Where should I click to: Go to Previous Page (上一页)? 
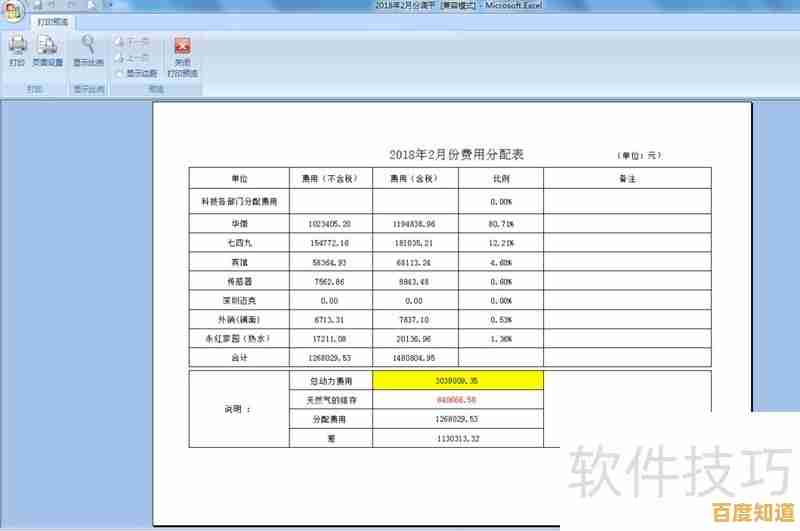(133, 57)
